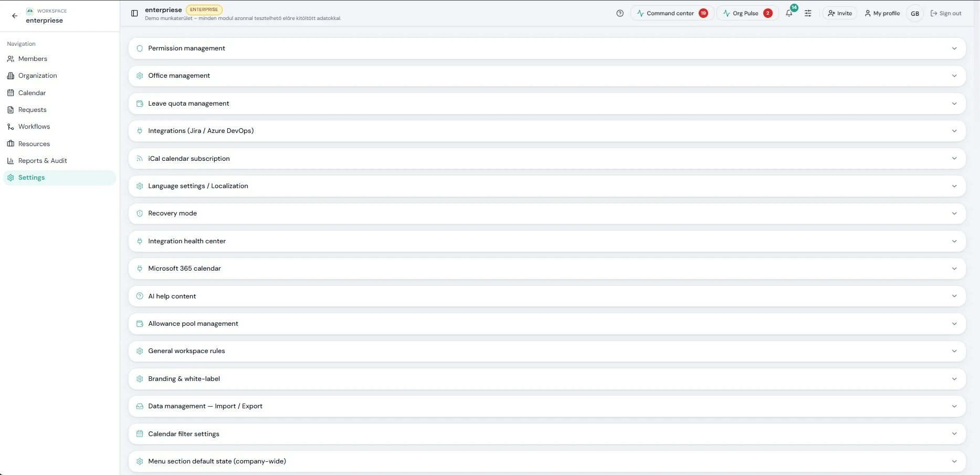Open the help question mark icon
The height and width of the screenshot is (475, 980).
coord(620,13)
